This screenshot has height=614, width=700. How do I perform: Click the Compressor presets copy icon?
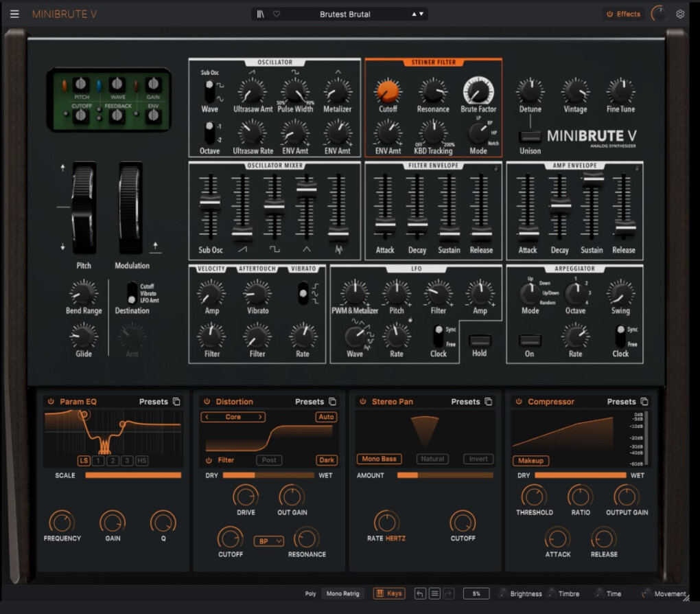coord(644,402)
